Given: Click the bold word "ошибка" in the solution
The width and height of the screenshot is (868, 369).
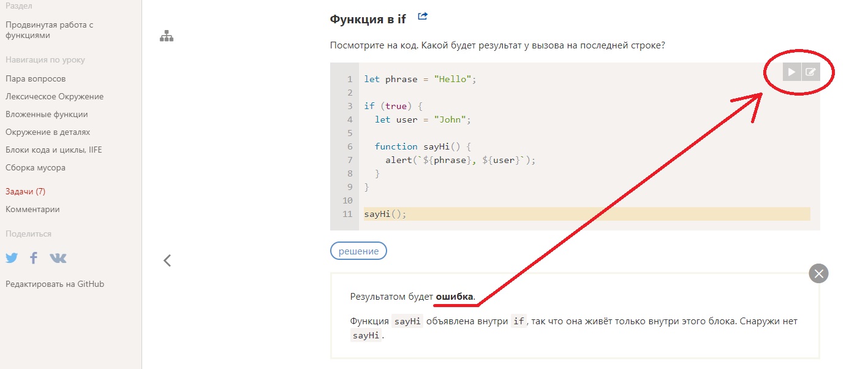Looking at the screenshot, I should click(455, 297).
